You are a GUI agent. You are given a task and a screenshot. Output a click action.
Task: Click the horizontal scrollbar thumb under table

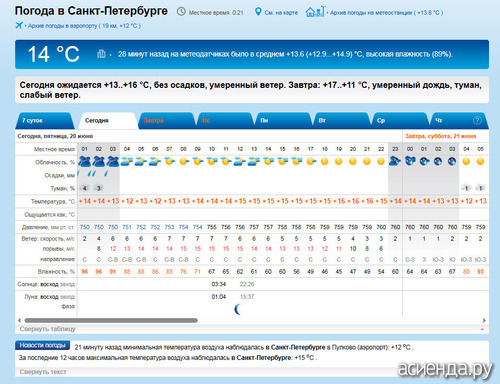click(111, 320)
